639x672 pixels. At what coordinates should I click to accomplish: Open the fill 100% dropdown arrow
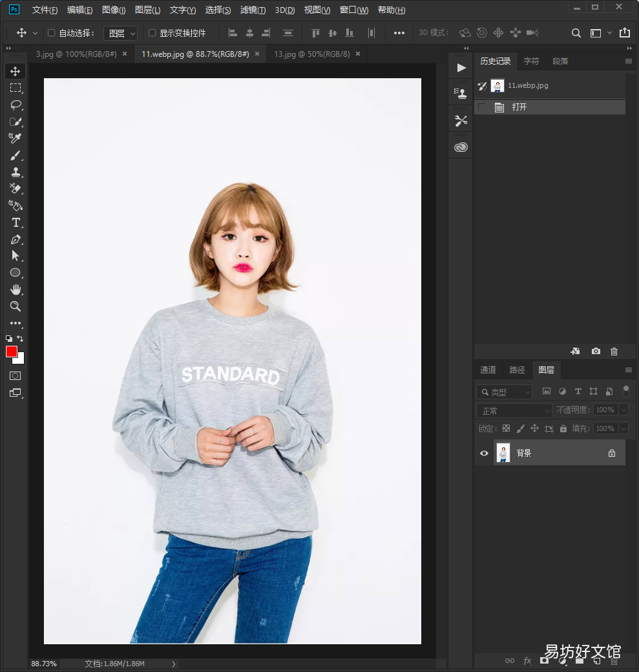click(624, 428)
